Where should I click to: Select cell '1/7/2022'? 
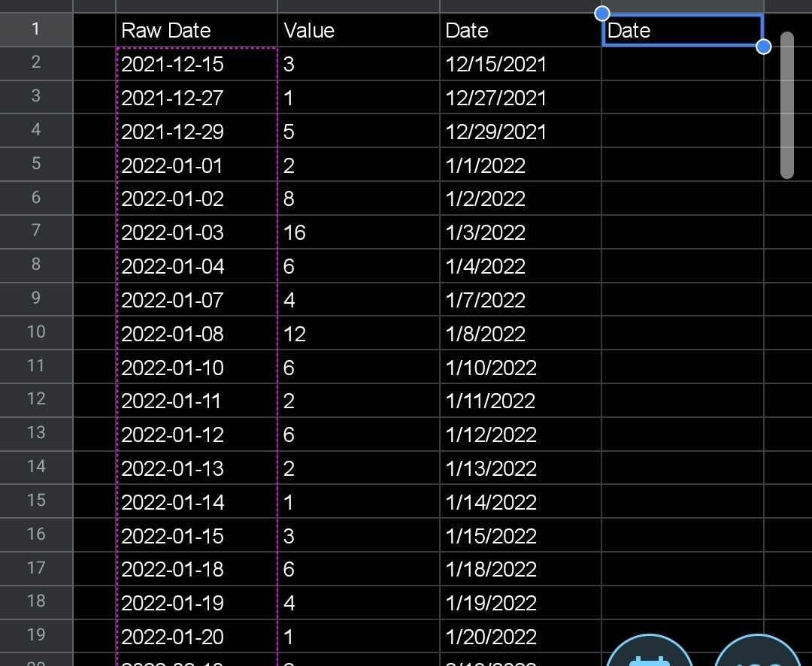click(520, 300)
